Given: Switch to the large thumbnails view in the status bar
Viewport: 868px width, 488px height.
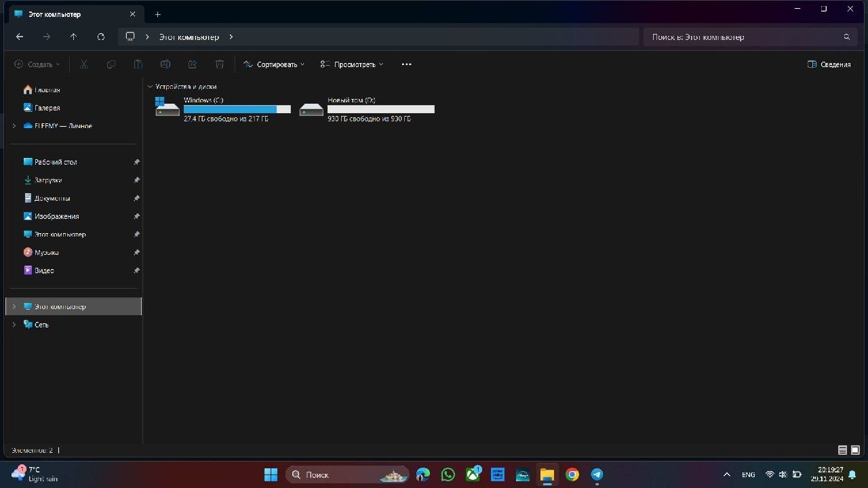Looking at the screenshot, I should coord(855,450).
